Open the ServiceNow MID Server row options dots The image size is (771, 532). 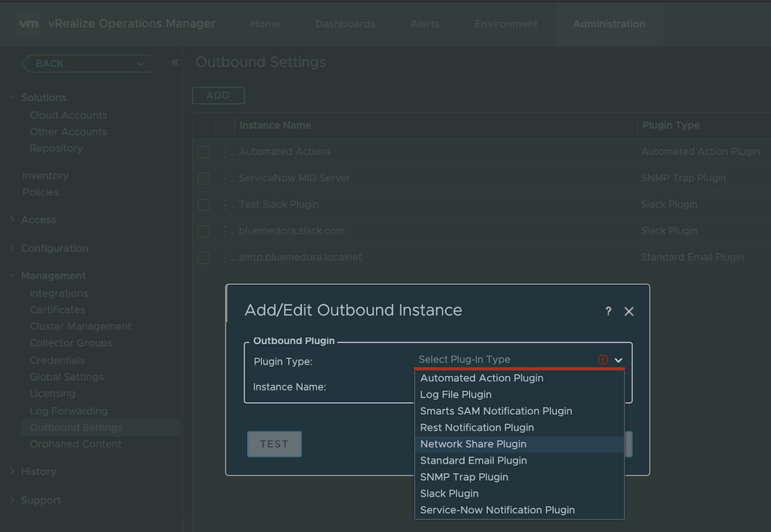tap(225, 178)
